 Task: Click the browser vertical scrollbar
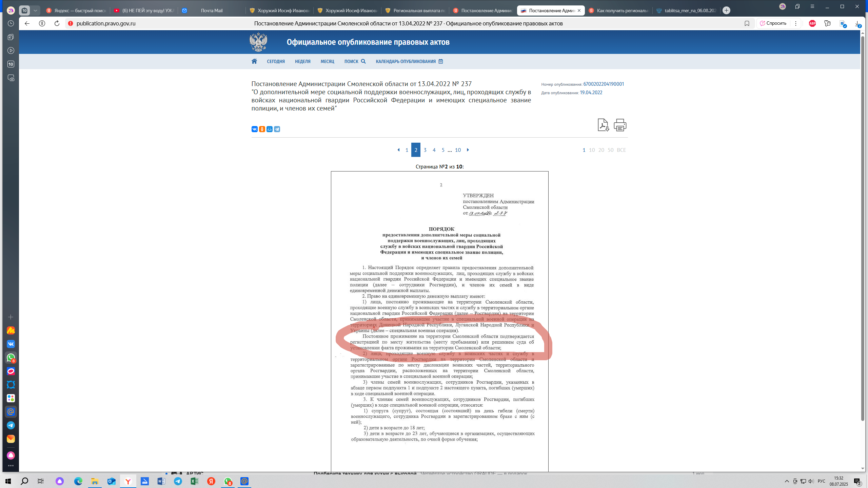coord(863,229)
